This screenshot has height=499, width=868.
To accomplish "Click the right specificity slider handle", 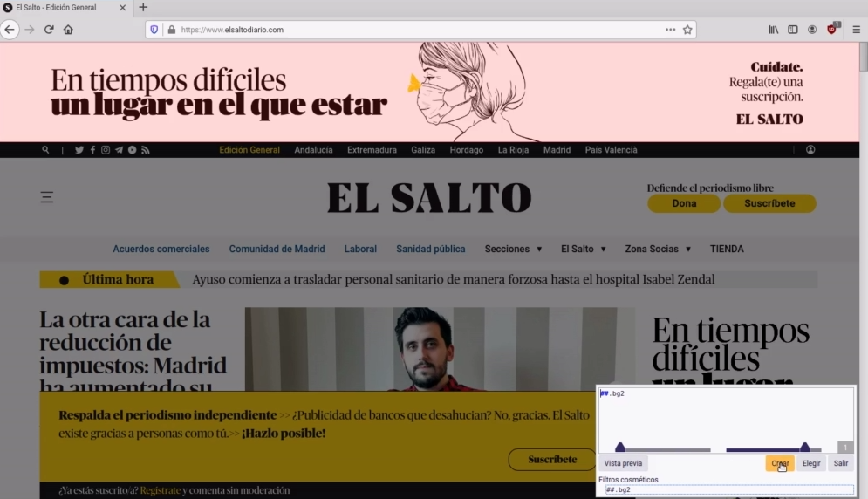I will point(805,448).
